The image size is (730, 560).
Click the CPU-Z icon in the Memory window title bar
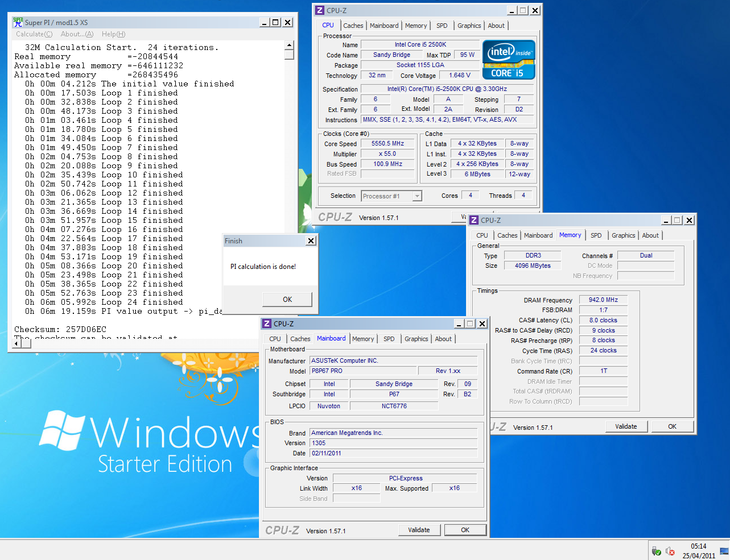(x=474, y=220)
